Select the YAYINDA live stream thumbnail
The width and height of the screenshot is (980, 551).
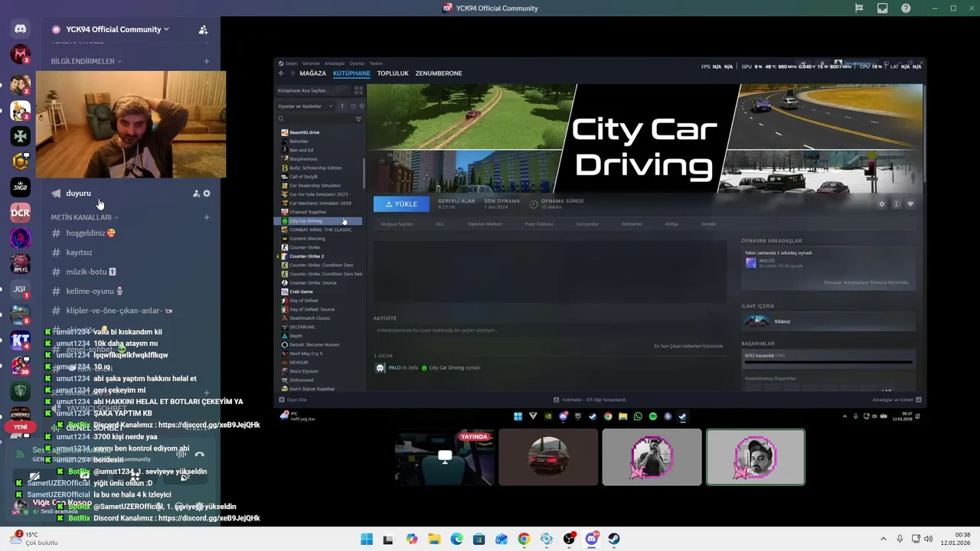[445, 457]
